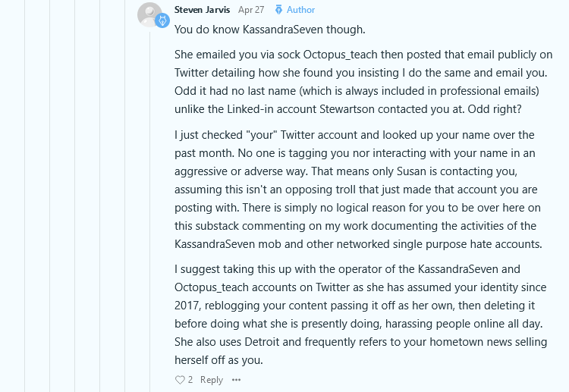The width and height of the screenshot is (569, 392).
Task: Collapse the fourth thread nesting line from left
Action: click(x=100, y=196)
